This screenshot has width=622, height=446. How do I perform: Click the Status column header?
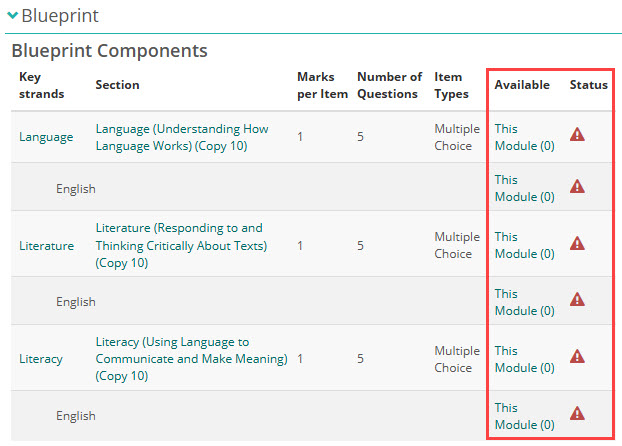pyautogui.click(x=588, y=85)
